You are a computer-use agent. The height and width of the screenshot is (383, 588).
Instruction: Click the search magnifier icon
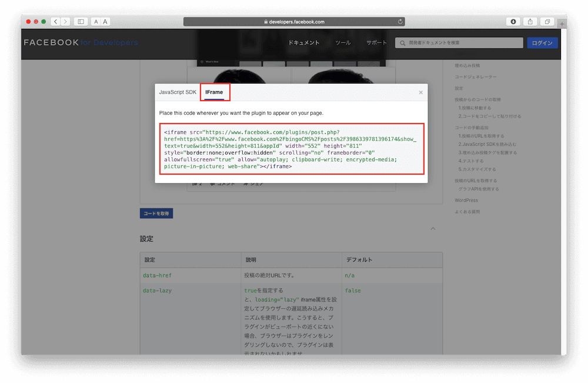click(402, 43)
